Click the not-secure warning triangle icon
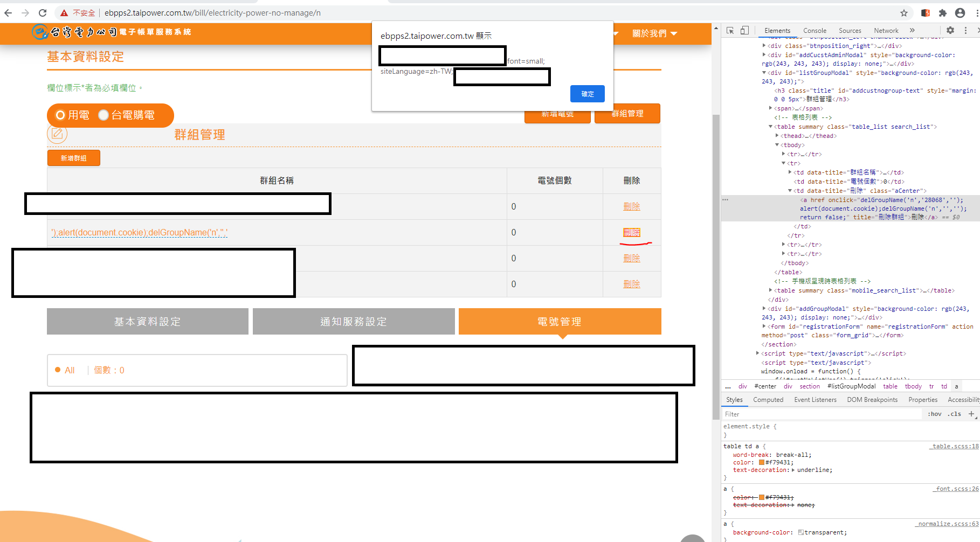This screenshot has width=980, height=542. (64, 13)
